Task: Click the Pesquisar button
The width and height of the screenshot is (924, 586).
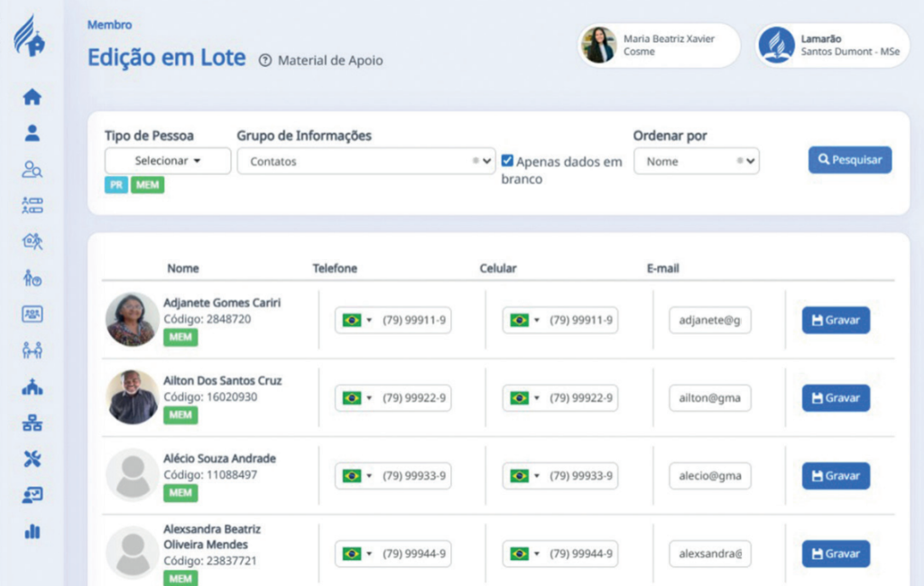Action: (849, 160)
